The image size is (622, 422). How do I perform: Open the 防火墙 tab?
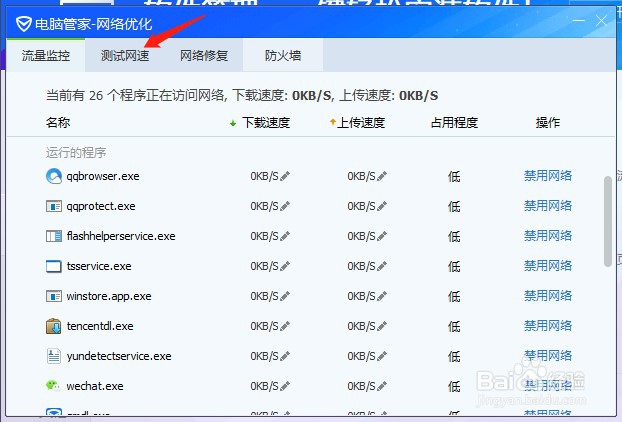283,56
